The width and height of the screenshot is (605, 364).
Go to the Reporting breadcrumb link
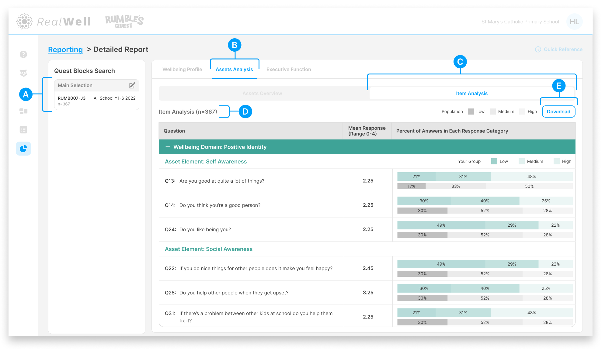65,50
